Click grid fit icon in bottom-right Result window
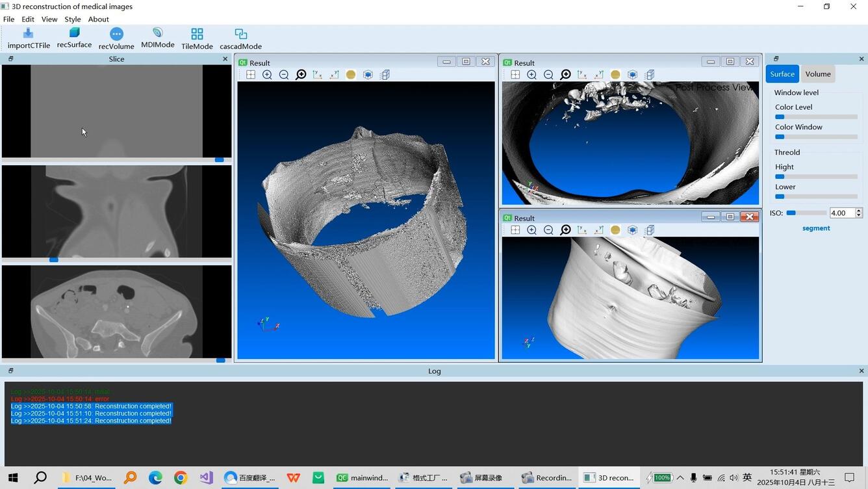Image resolution: width=868 pixels, height=489 pixels. click(515, 230)
